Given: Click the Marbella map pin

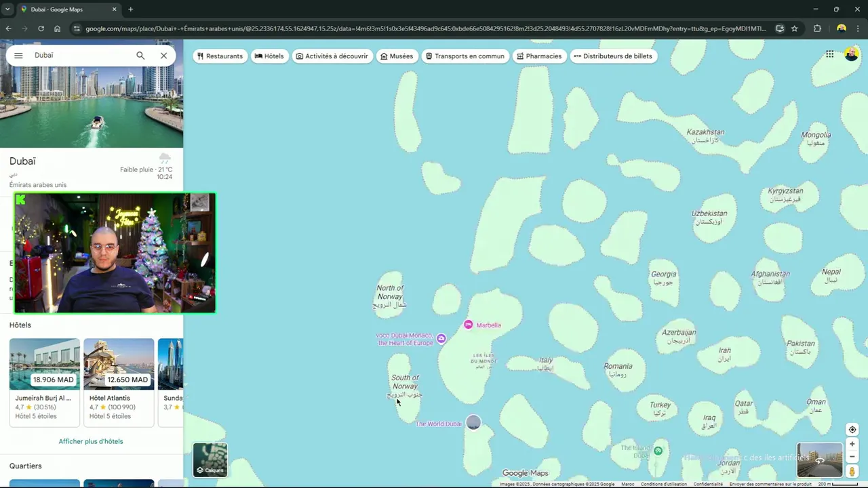Looking at the screenshot, I should coord(468,325).
